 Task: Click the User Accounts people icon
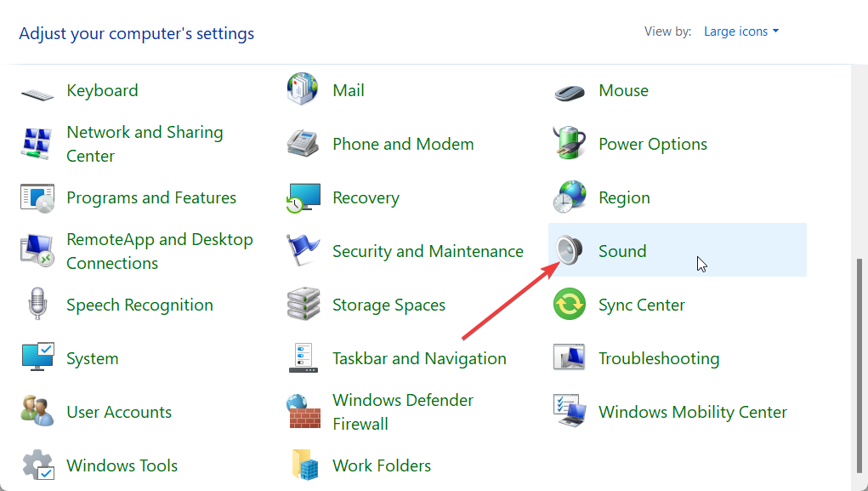pyautogui.click(x=37, y=411)
